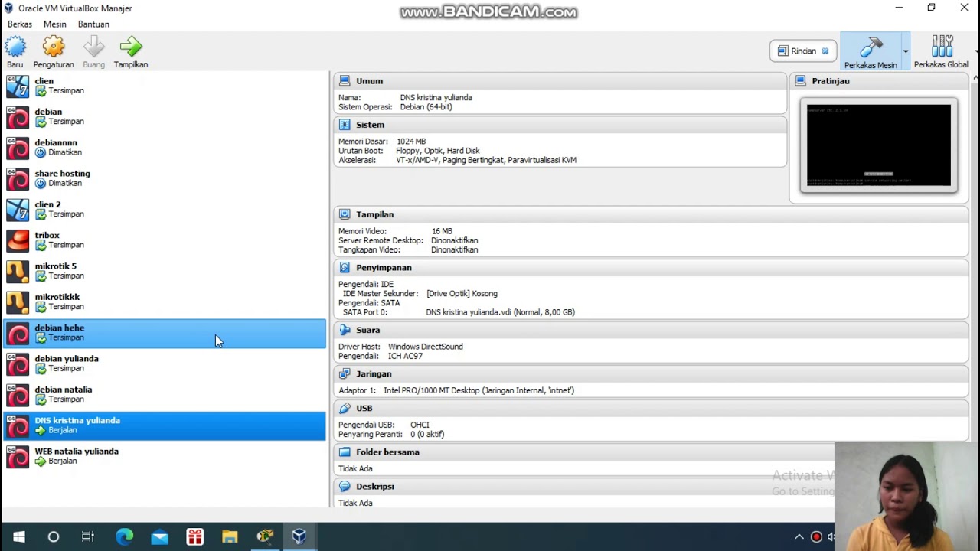This screenshot has width=980, height=551.
Task: Click the Umum section icon
Action: 345,81
